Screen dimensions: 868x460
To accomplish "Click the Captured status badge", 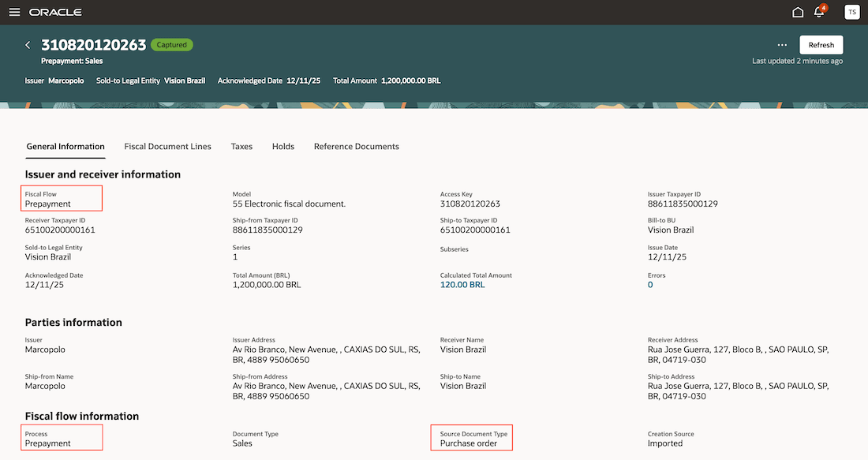I will coord(171,45).
